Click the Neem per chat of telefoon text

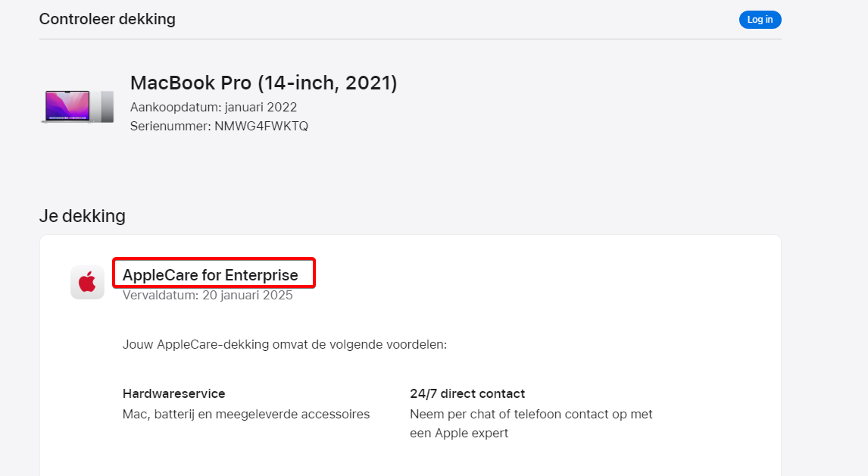531,414
